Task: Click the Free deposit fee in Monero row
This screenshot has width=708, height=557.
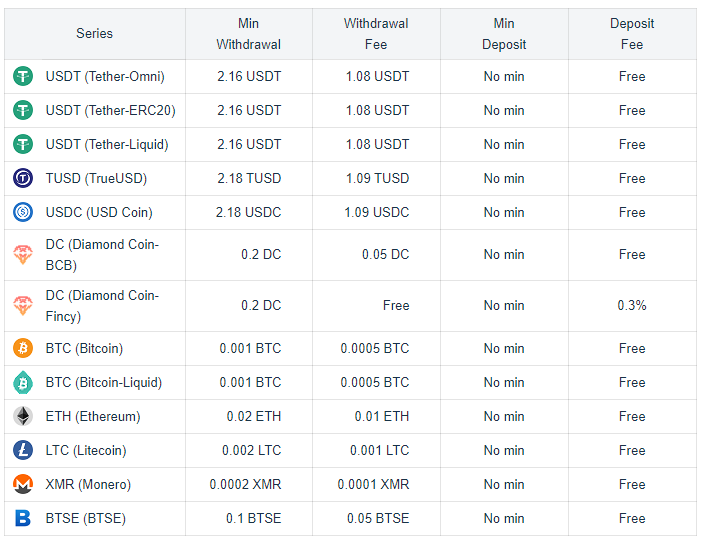Action: 632,484
